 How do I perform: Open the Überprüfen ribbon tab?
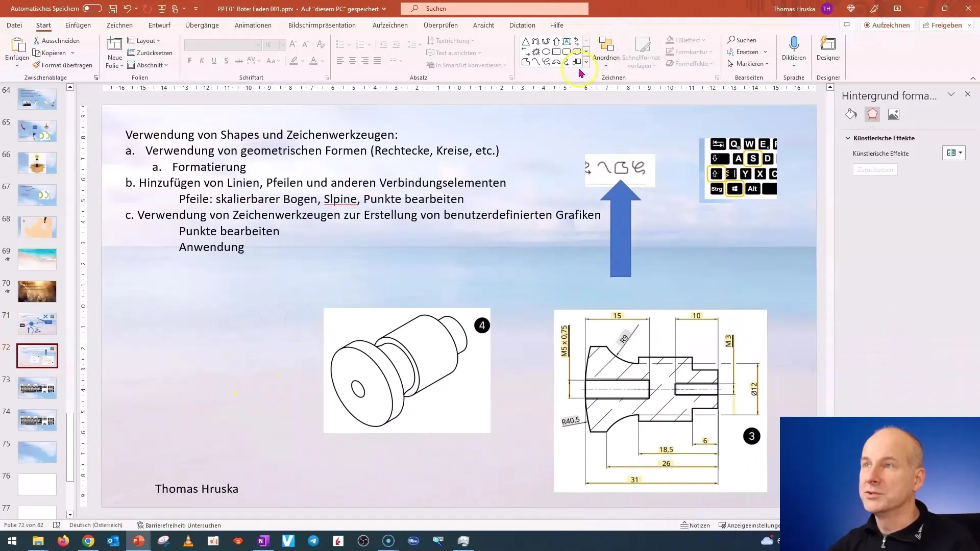point(442,26)
